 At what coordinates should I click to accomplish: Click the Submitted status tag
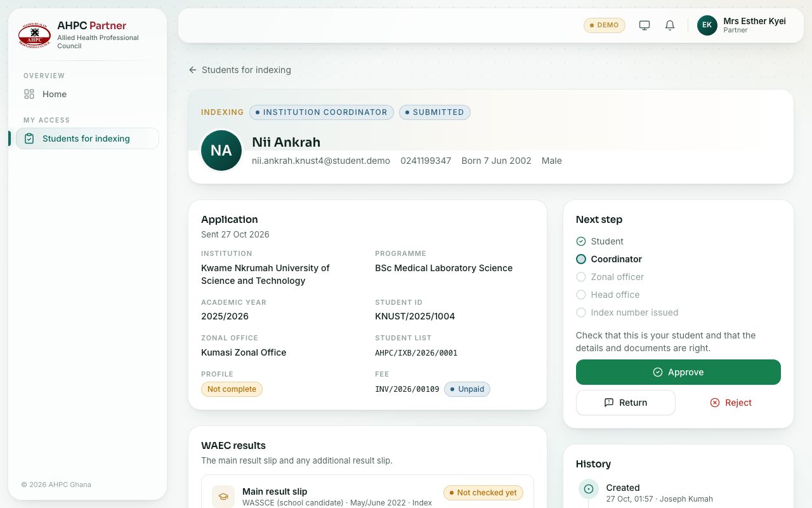[435, 112]
